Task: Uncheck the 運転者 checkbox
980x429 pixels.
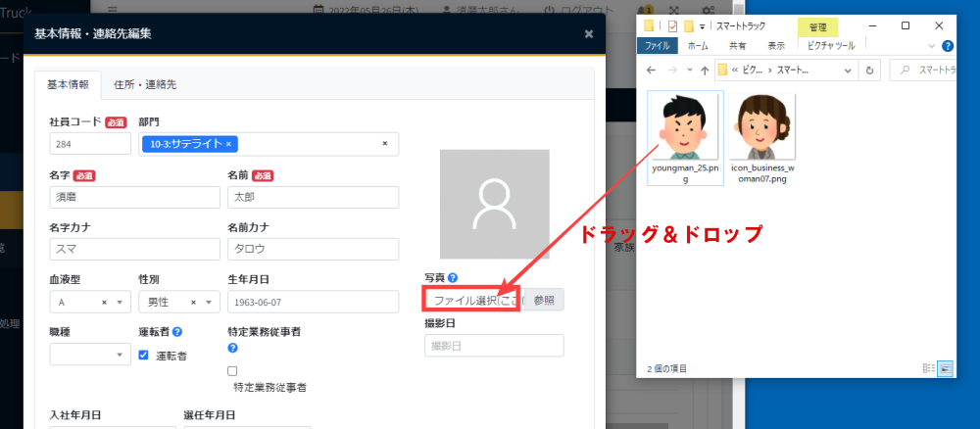Action: point(143,355)
